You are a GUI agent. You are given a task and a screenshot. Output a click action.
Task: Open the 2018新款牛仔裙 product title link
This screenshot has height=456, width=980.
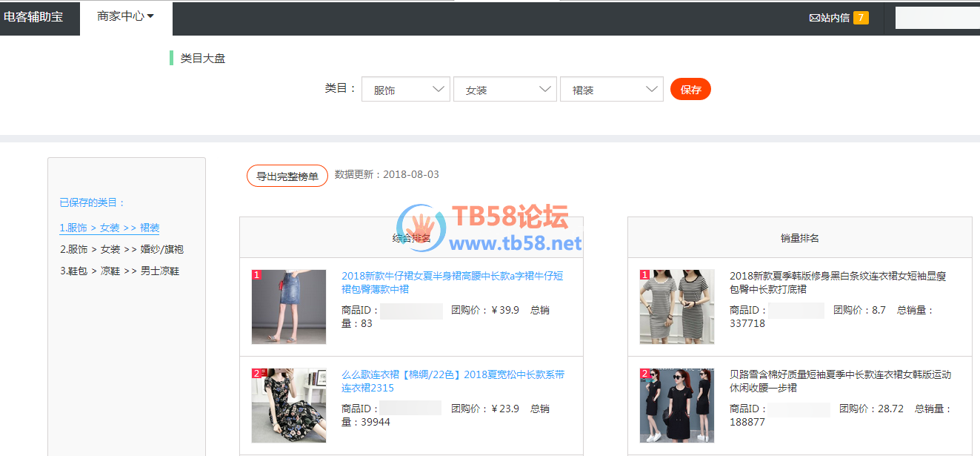(x=452, y=282)
